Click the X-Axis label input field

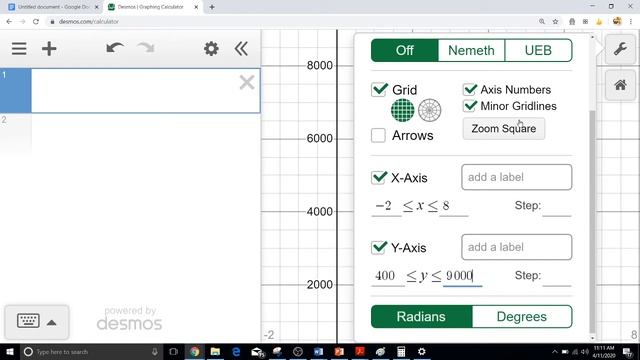click(517, 177)
